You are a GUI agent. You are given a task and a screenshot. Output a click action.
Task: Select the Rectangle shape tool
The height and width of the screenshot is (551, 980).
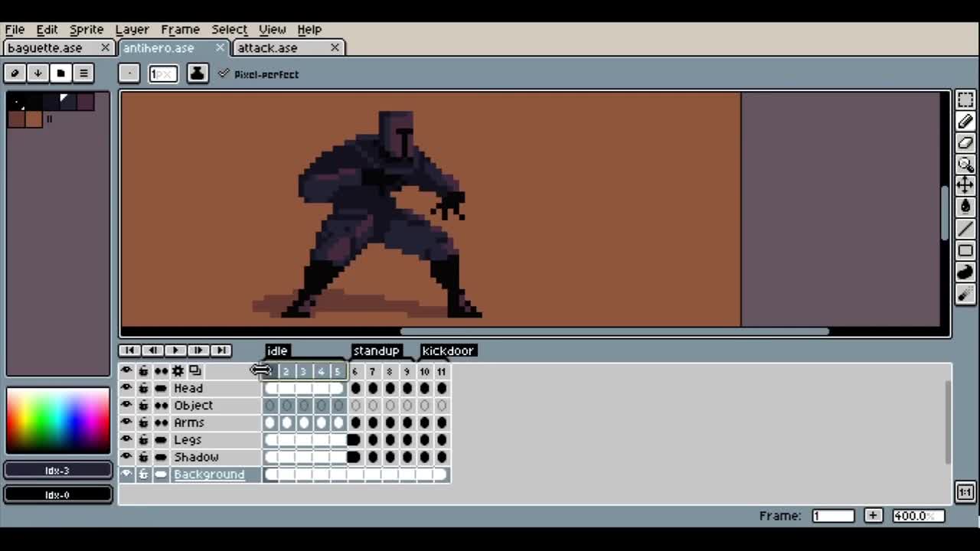coord(965,251)
